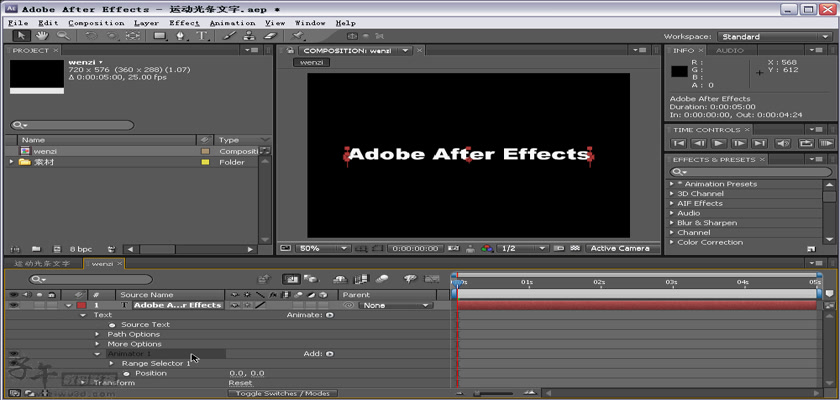Click the new composition icon in Project
Viewport: 840px width, 400px height.
pos(57,249)
